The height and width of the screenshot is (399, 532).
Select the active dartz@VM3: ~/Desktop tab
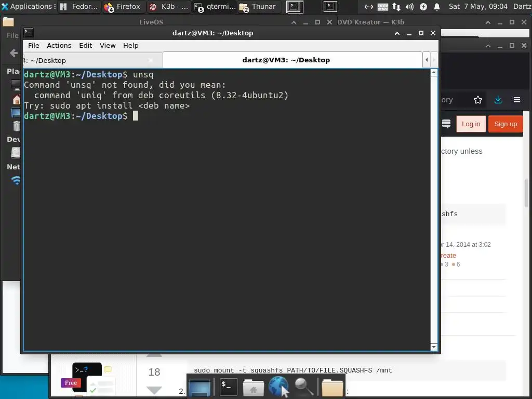292,60
